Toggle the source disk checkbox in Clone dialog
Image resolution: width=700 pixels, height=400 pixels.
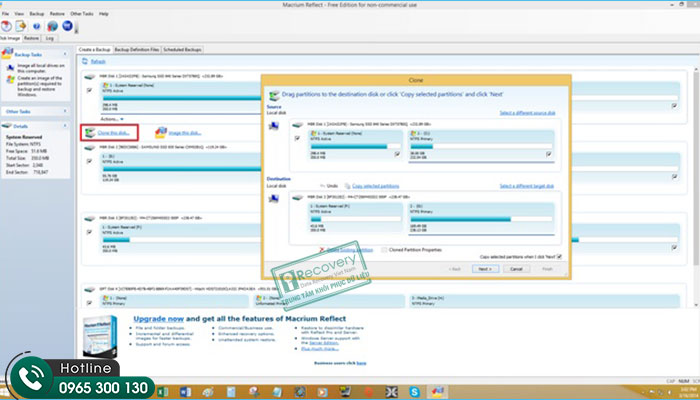pyautogui.click(x=297, y=139)
